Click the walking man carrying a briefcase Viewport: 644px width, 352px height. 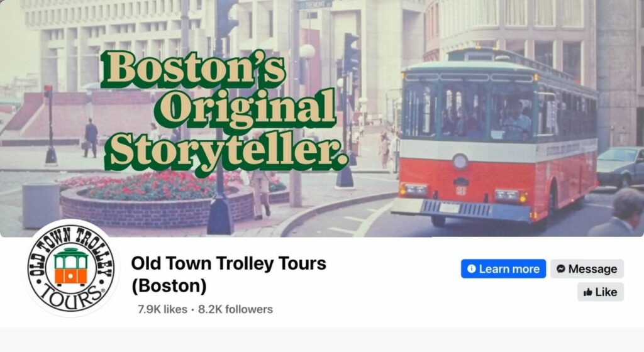[x=91, y=138]
